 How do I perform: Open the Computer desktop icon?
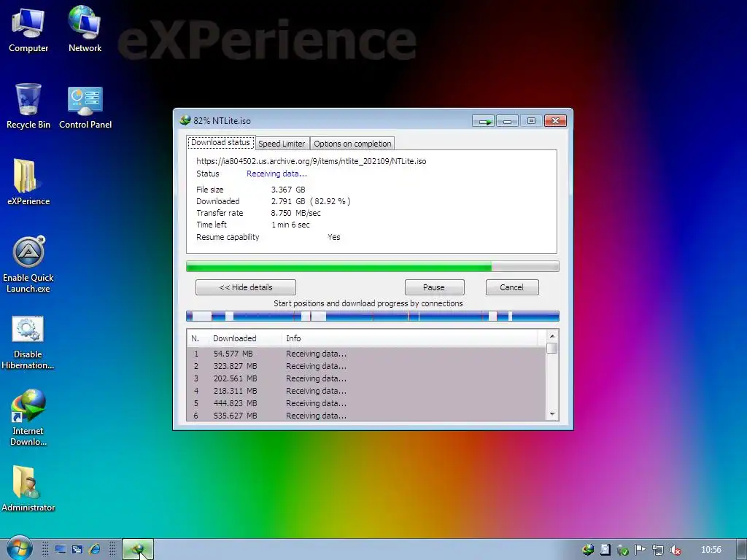[28, 29]
